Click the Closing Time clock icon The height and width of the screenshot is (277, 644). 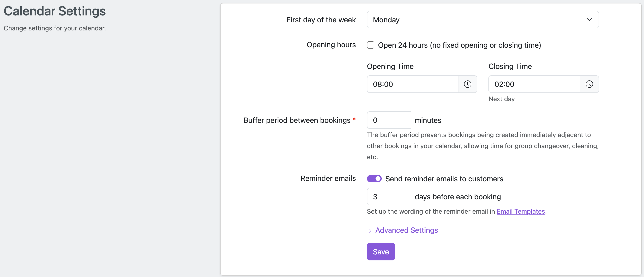[589, 84]
